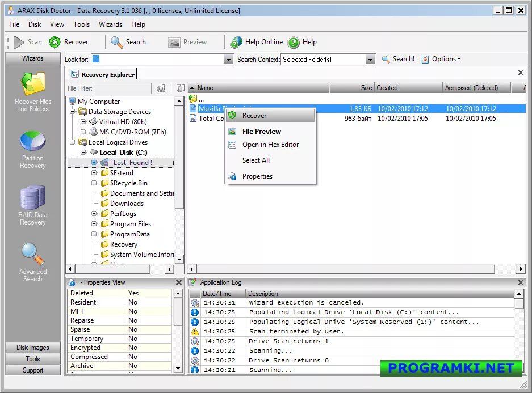Choose Recover from context menu
The image size is (532, 393).
(270, 116)
